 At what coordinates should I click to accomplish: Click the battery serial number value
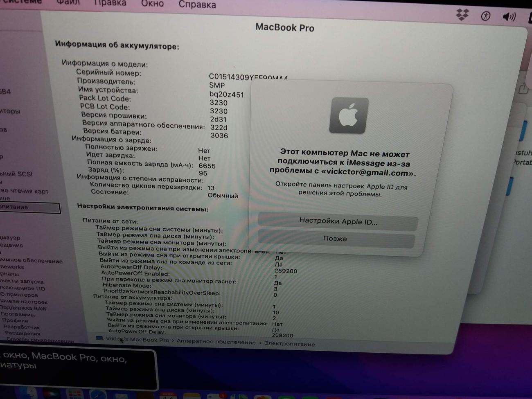248,77
